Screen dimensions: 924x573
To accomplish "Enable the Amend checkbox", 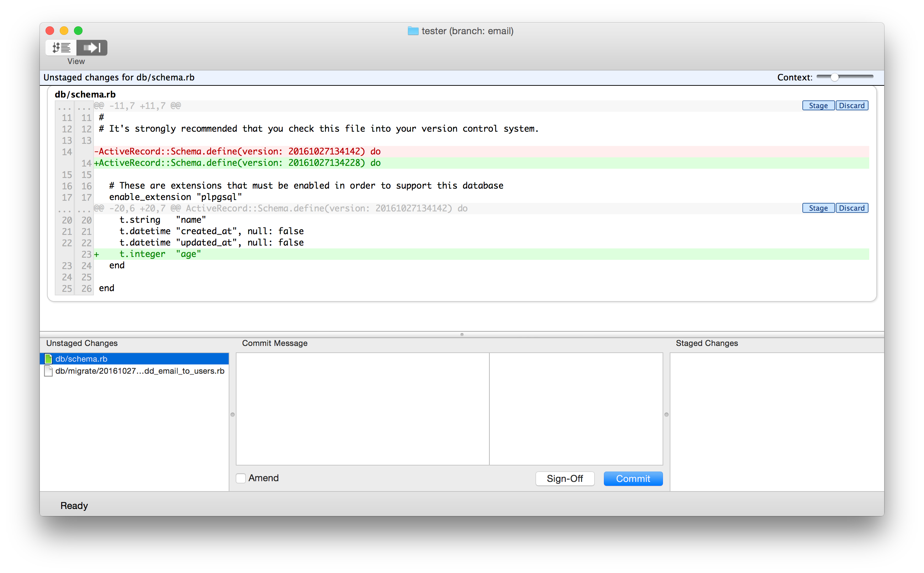I will pos(241,478).
